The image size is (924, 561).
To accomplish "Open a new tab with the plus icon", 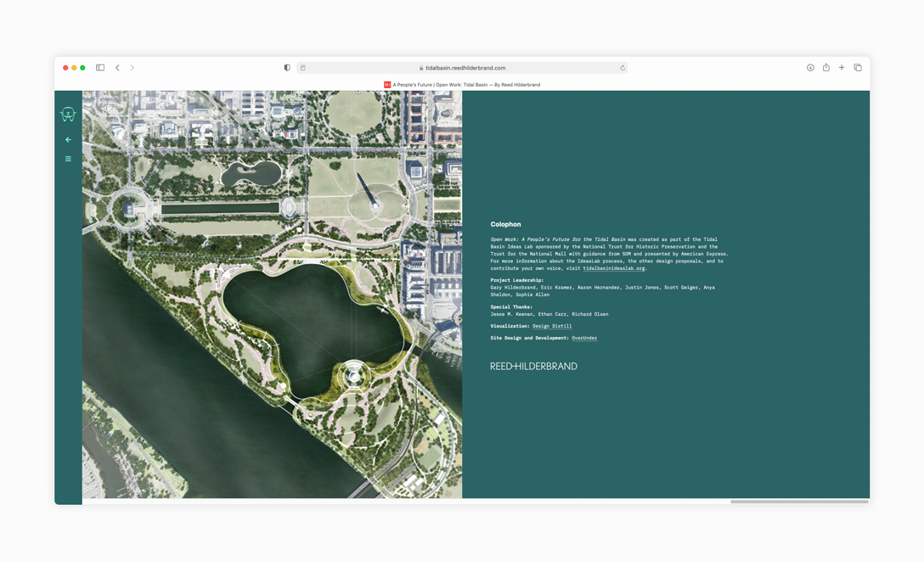I will click(841, 67).
